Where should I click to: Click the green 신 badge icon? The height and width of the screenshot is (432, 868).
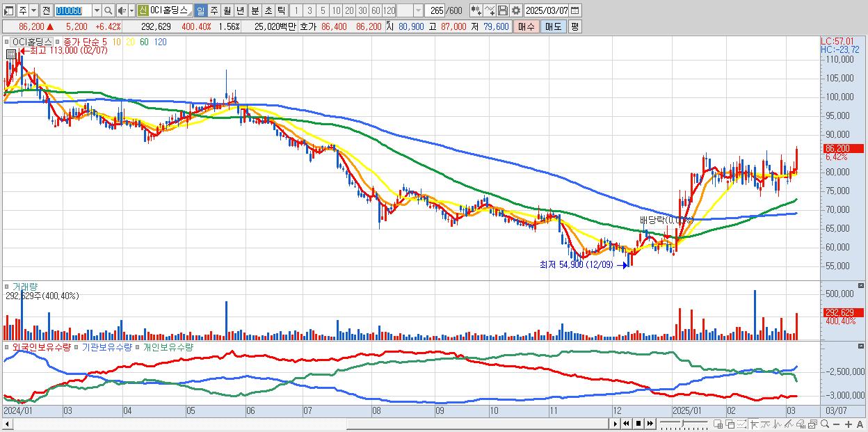click(142, 11)
